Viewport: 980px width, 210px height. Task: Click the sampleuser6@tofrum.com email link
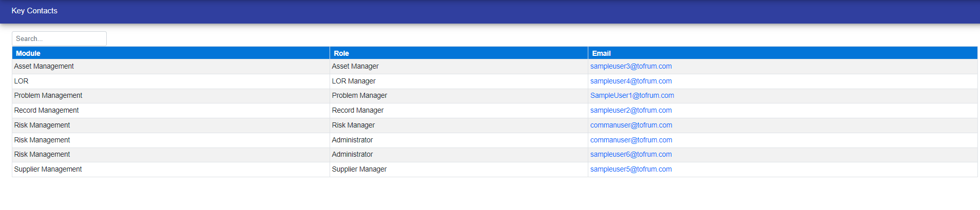tap(630, 155)
